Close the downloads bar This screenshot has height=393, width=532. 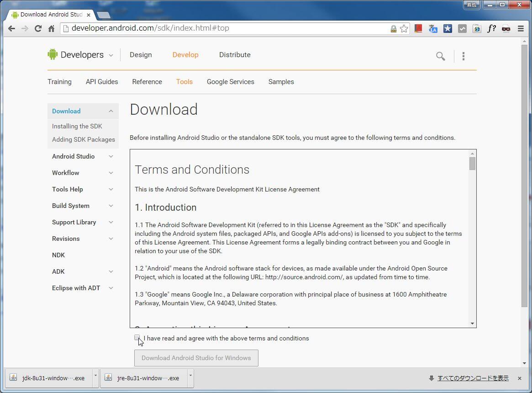[519, 378]
